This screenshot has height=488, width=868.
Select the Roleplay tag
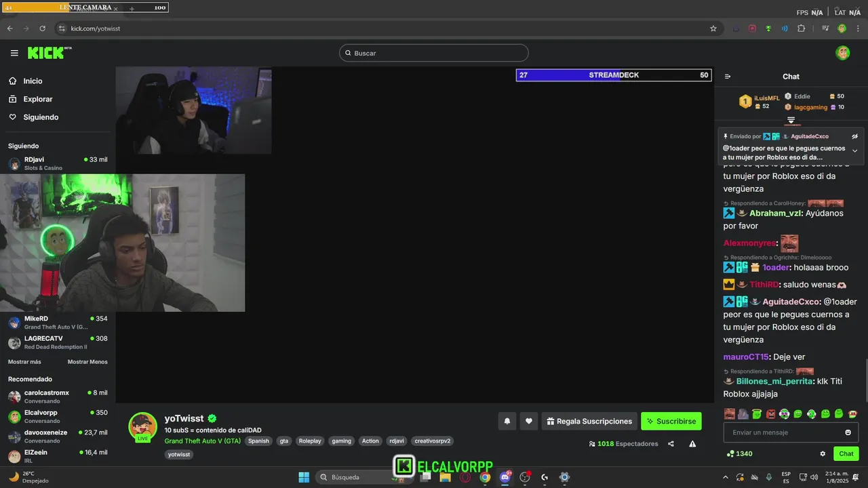310,441
